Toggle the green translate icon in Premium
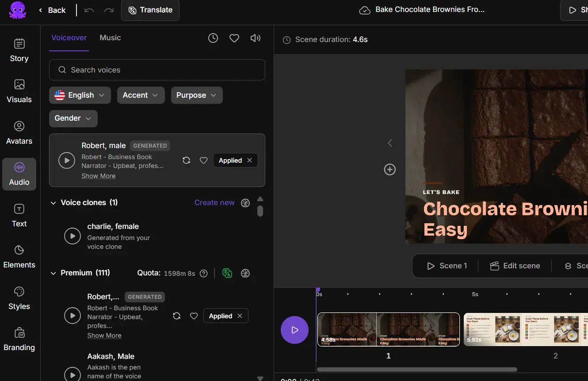588x381 pixels. [227, 273]
